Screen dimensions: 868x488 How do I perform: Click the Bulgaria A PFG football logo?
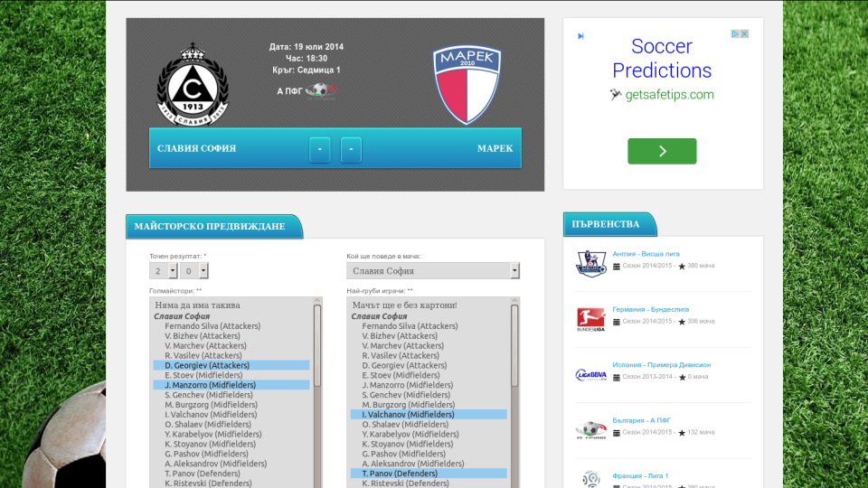point(590,430)
